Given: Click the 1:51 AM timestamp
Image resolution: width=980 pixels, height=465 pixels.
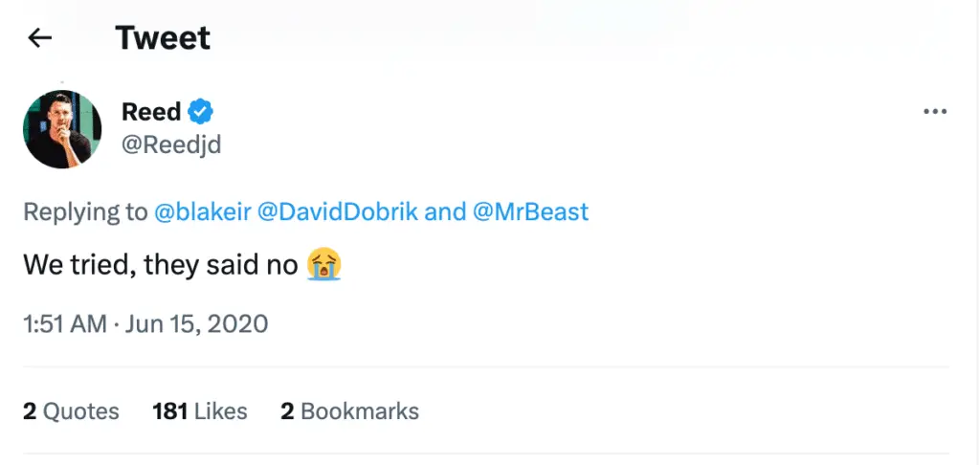Looking at the screenshot, I should 65,323.
